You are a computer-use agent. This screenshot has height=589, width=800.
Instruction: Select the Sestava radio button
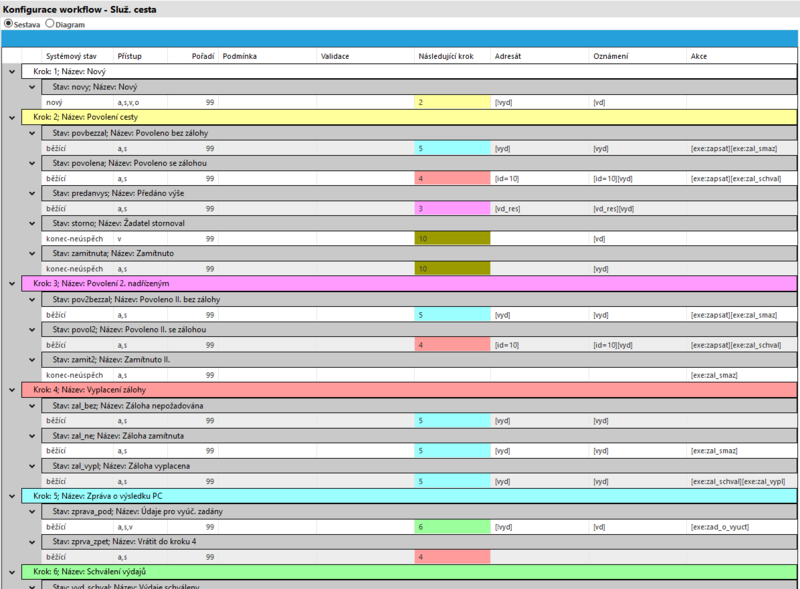pyautogui.click(x=8, y=23)
